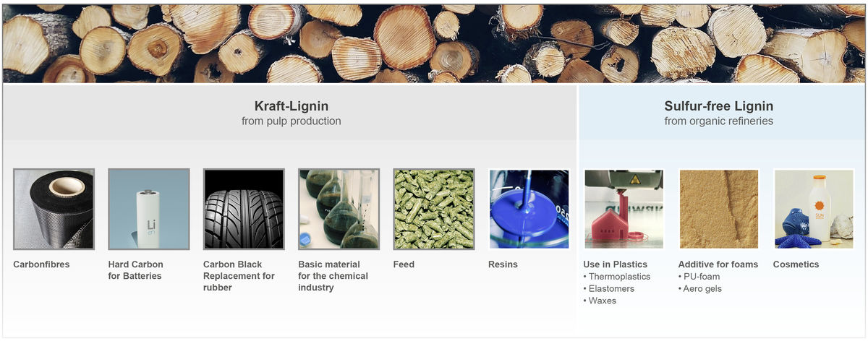Viewport: 868px width, 341px height.
Task: Open Basic material for the chemical industry
Action: coord(333,276)
